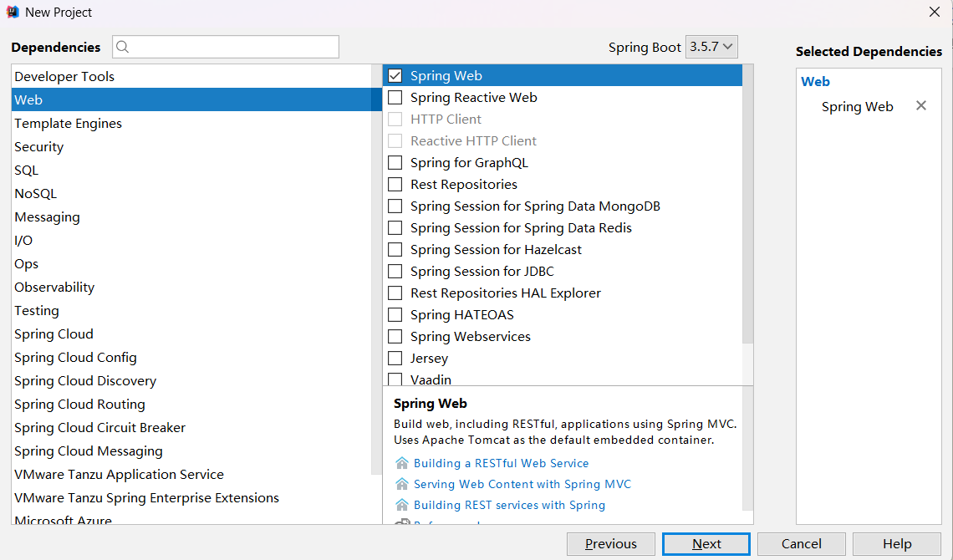Open Help for this dialog

[896, 543]
